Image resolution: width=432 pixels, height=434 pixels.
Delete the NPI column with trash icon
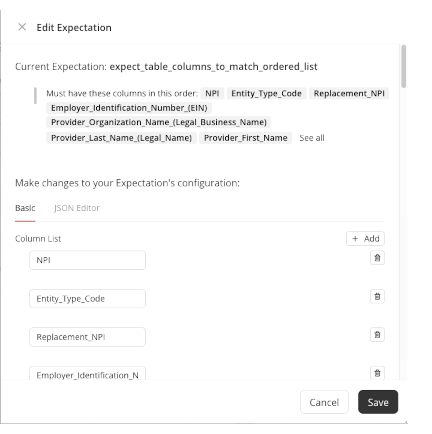(377, 258)
